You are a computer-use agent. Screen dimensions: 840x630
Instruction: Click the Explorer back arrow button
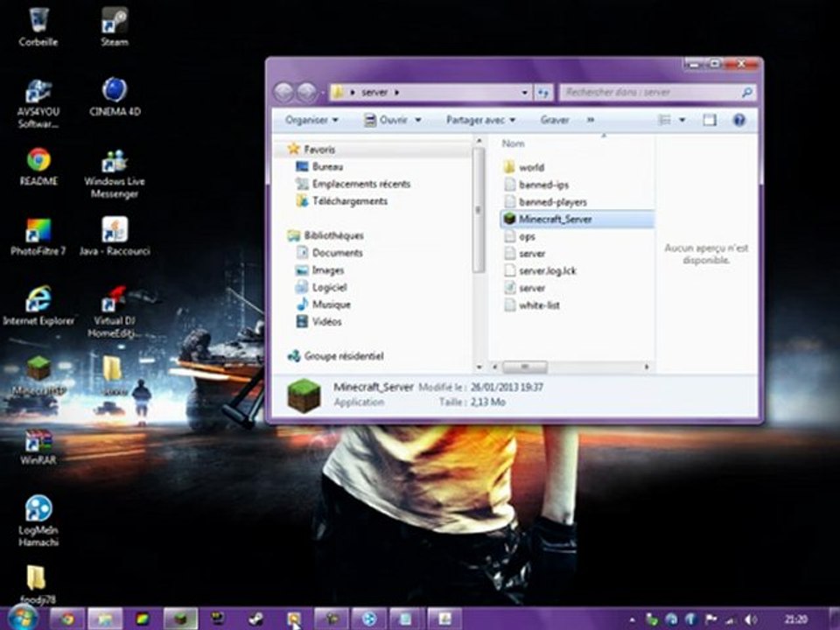(283, 92)
